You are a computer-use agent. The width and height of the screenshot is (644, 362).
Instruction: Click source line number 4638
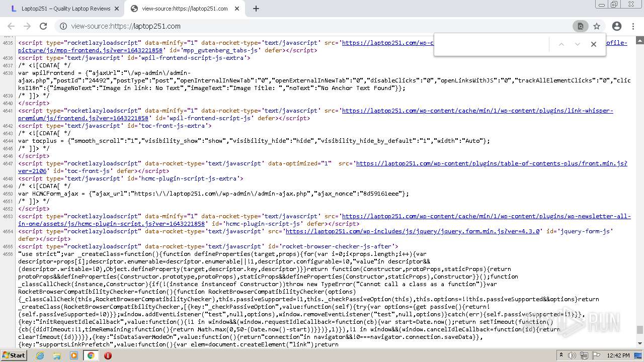8,73
